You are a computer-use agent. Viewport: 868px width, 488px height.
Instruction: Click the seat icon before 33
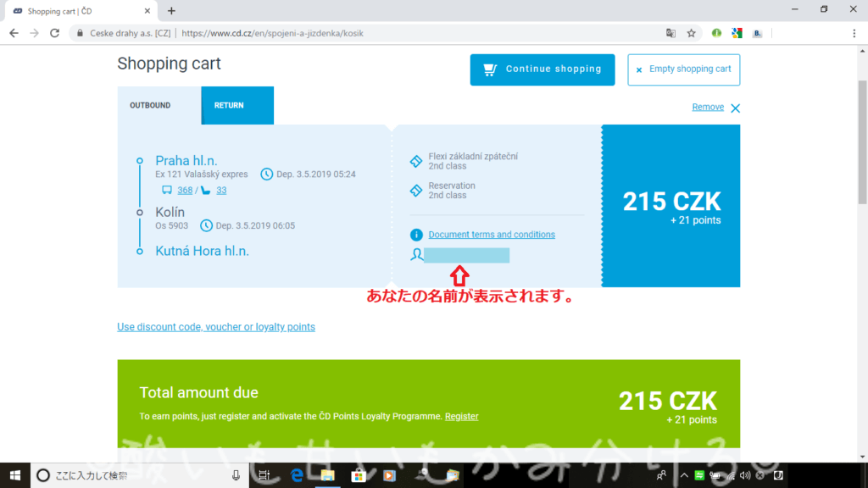[206, 191]
